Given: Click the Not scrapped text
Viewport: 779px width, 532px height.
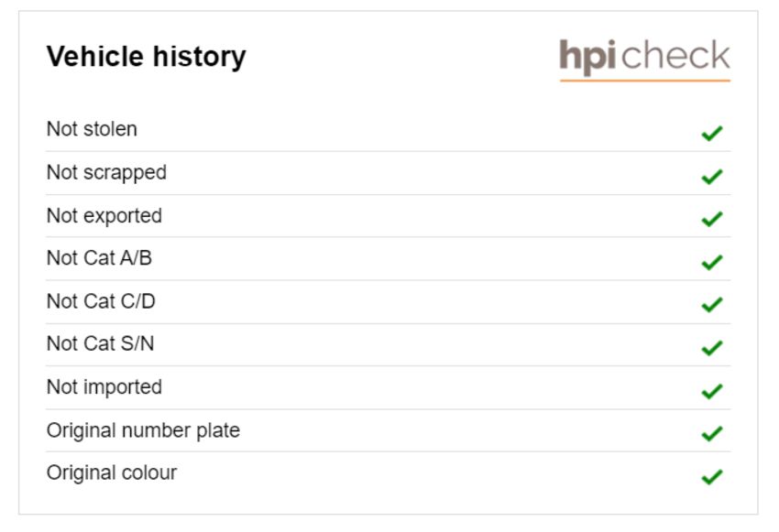Looking at the screenshot, I should 106,173.
